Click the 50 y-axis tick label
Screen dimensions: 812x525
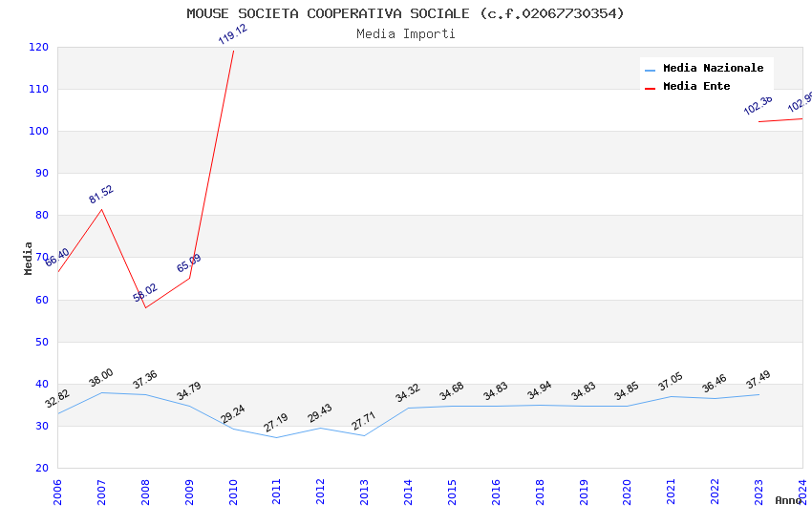(x=42, y=342)
